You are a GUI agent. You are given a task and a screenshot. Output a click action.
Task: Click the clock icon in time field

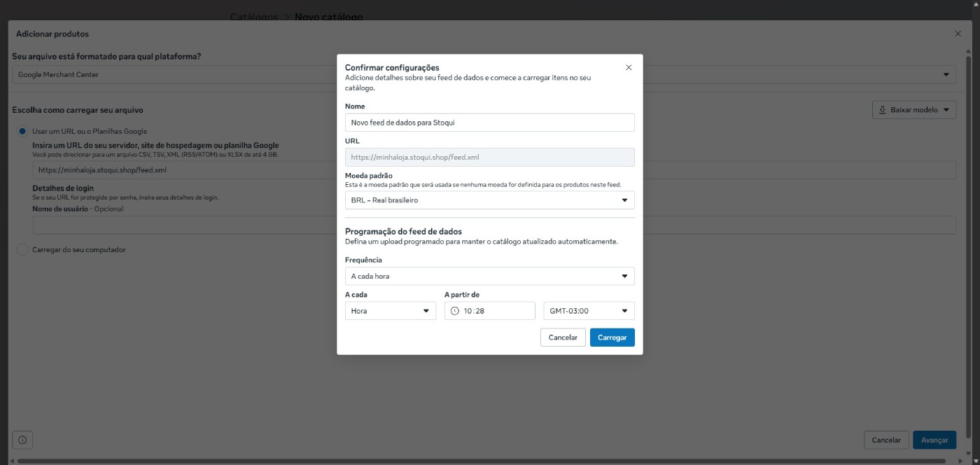pos(455,311)
